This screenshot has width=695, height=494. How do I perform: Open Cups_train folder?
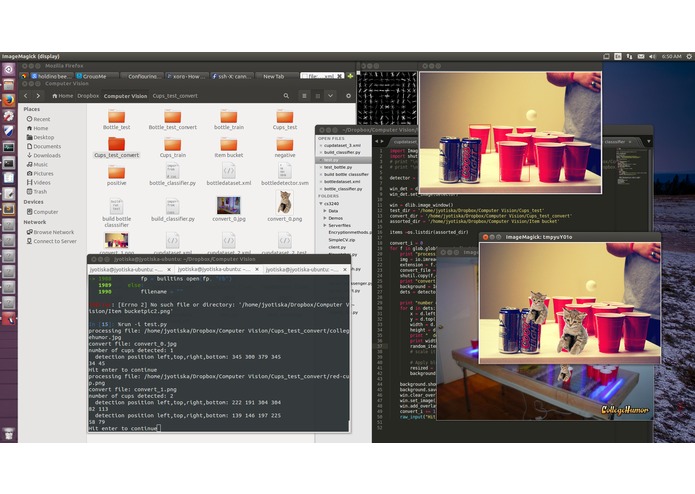coord(172,148)
